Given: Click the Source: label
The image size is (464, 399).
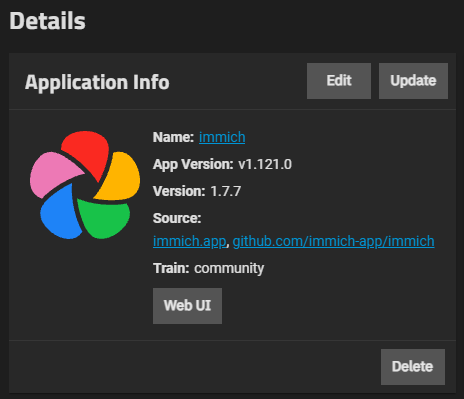Looking at the screenshot, I should tap(177, 218).
